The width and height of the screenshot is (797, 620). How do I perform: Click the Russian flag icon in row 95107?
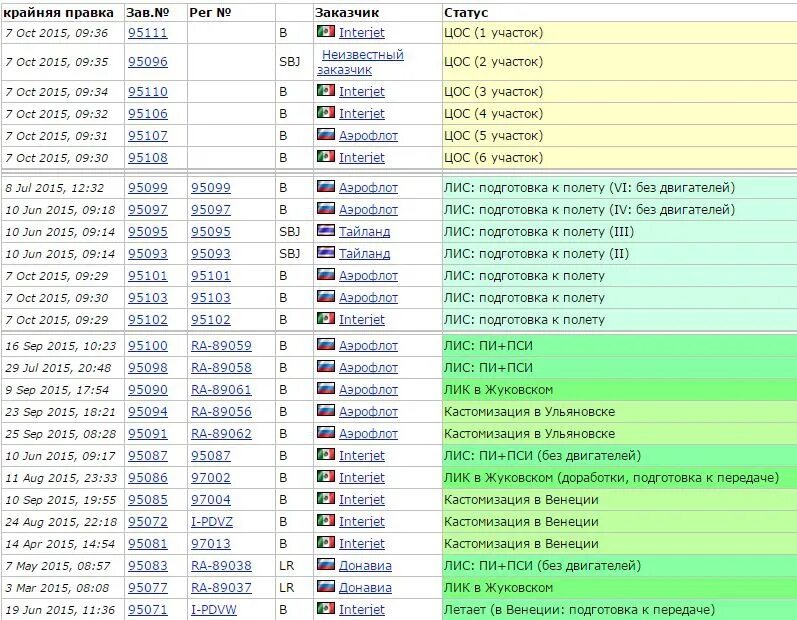(x=326, y=135)
